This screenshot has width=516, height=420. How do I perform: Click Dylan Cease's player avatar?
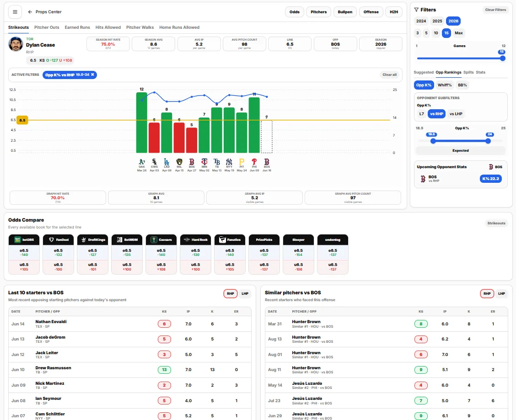(16, 44)
